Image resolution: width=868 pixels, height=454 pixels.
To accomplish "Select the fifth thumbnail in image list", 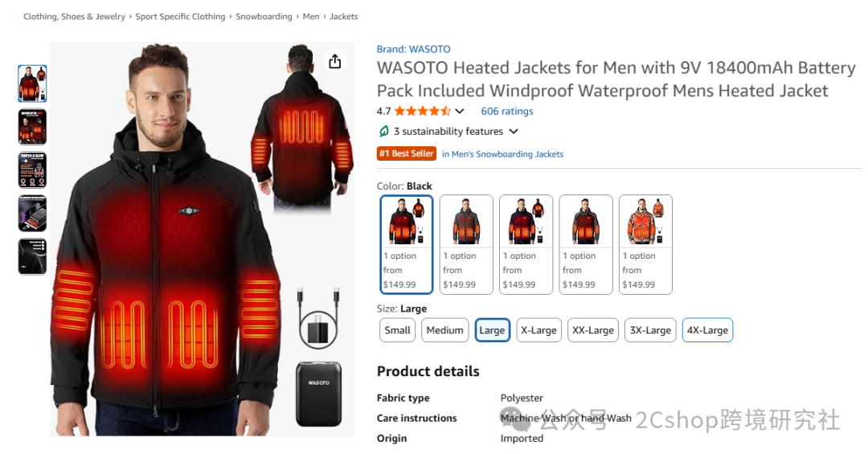I will click(x=32, y=256).
